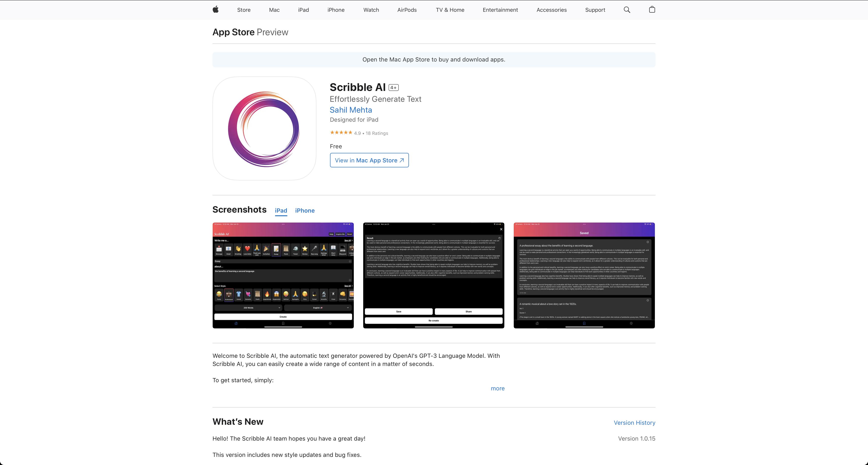The image size is (868, 465).
Task: Open developer Sahil Mehta link
Action: 351,110
